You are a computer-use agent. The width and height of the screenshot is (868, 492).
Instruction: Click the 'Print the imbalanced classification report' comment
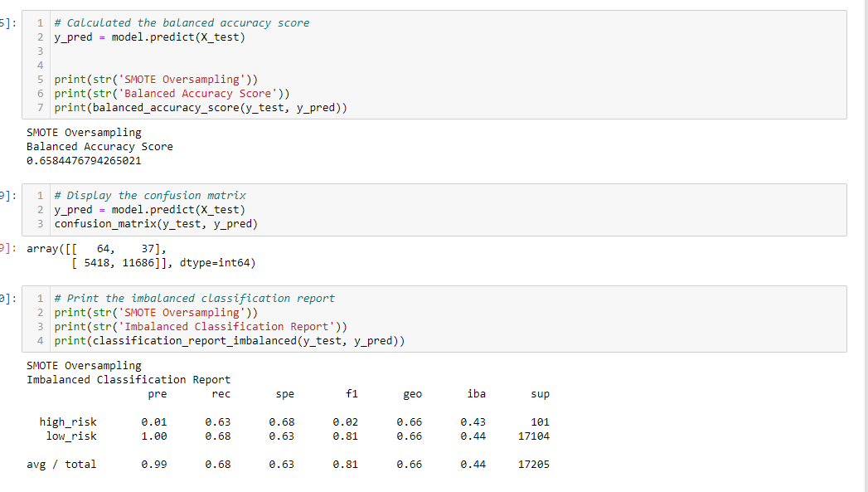194,298
